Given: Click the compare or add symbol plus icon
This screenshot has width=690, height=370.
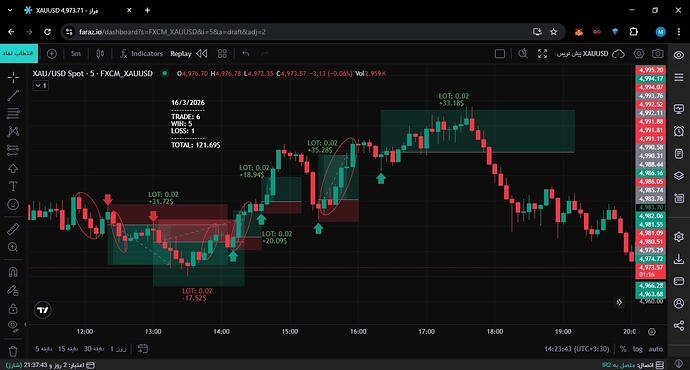Looking at the screenshot, I should click(51, 54).
